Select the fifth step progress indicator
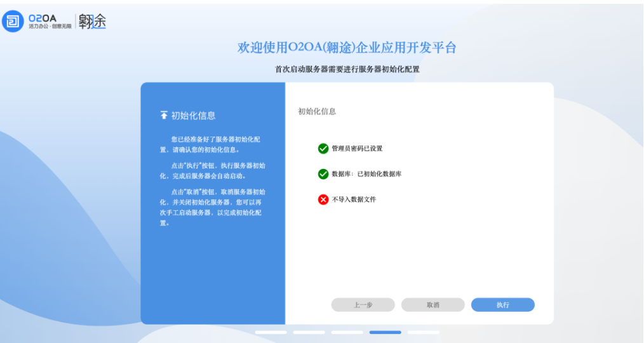644x343 pixels. pos(424,332)
